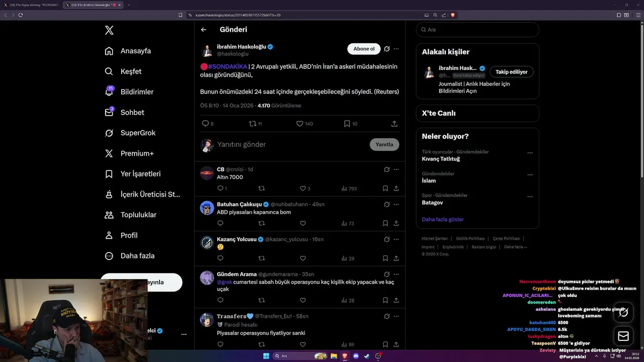The height and width of the screenshot is (362, 644).
Task: Open Yer İşaretleri bookmarks
Action: (133, 174)
